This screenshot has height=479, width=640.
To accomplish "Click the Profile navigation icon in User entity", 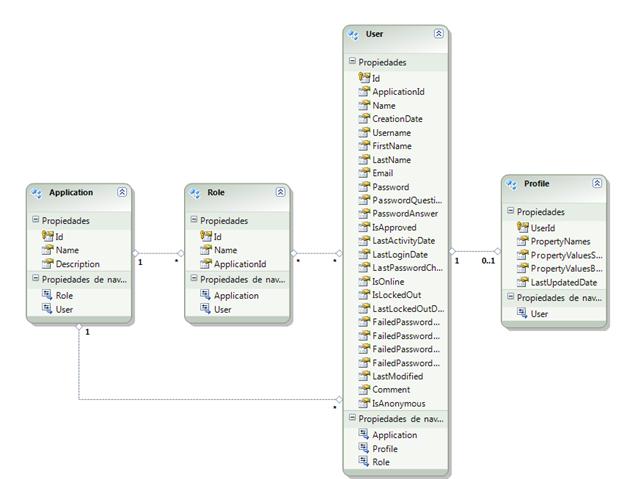I will click(x=364, y=448).
